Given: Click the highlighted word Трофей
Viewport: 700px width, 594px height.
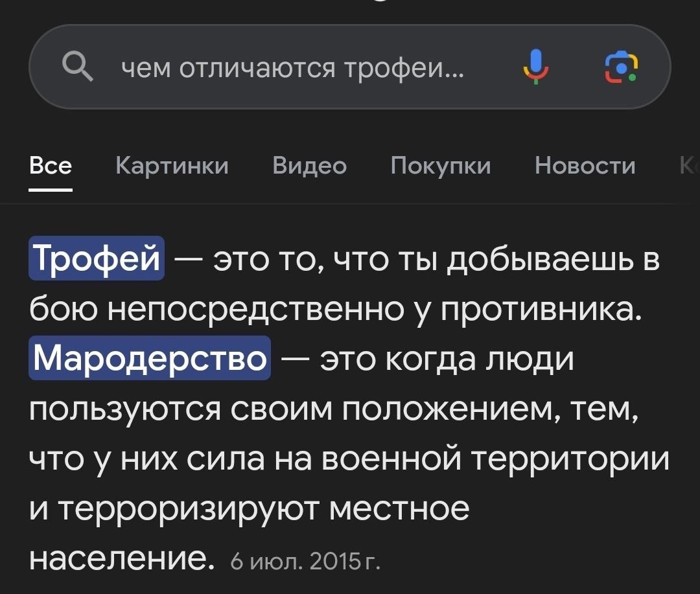Looking at the screenshot, I should pyautogui.click(x=97, y=259).
